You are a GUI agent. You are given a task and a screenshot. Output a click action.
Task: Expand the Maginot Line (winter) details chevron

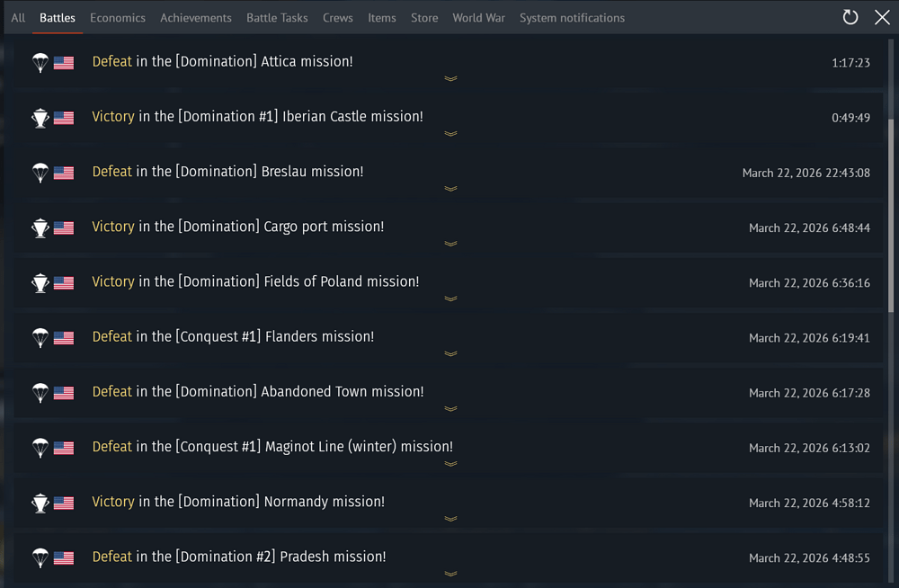[450, 464]
